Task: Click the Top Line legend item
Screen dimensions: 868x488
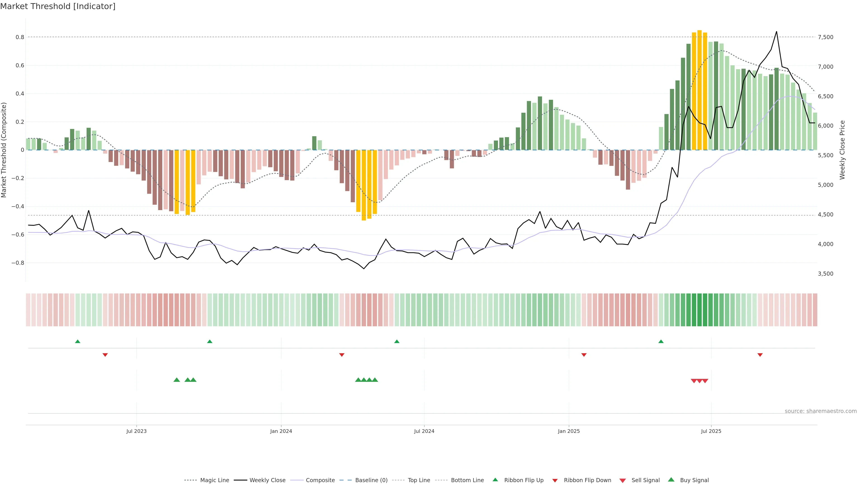Action: [x=419, y=480]
